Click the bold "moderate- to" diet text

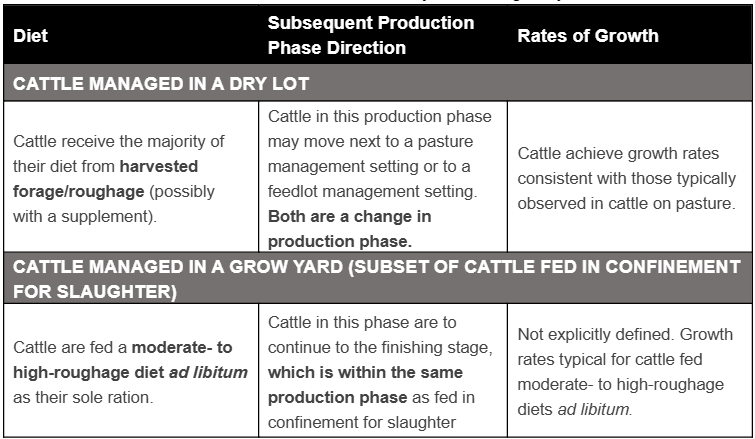(183, 346)
